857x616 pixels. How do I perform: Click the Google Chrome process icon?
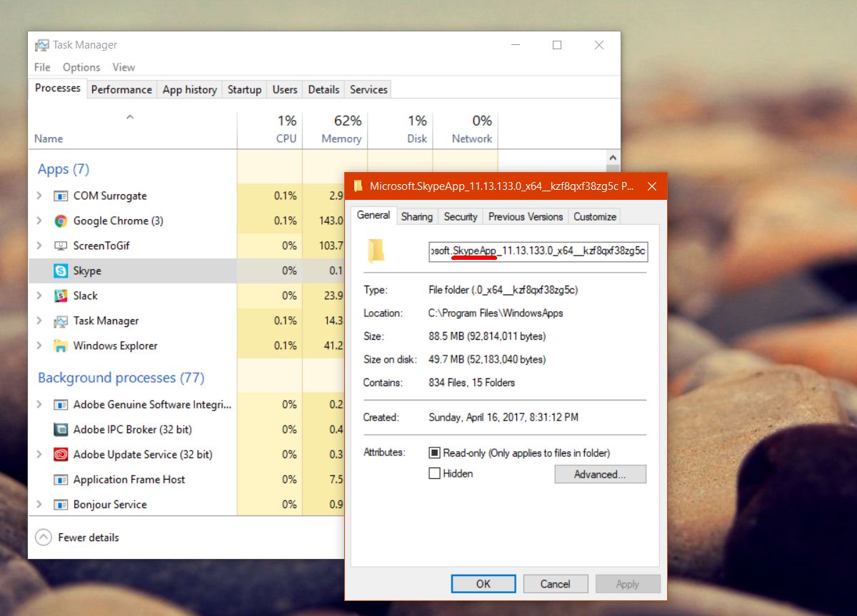click(61, 221)
